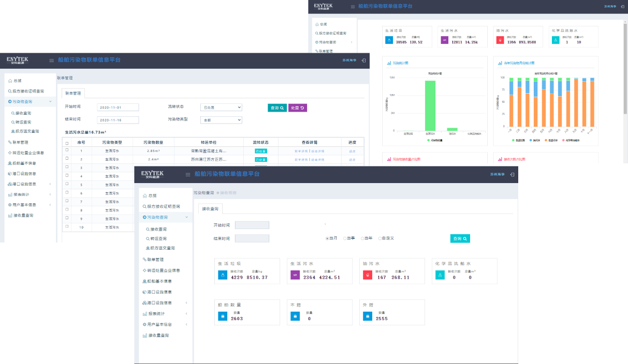628x364 pixels.
Task: Click 查询 button in the 接收查询 panel
Action: pos(460,238)
